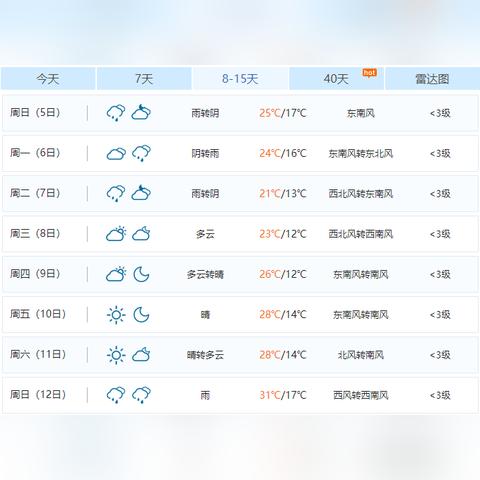Select the date label 周一 (6日)
Image resolution: width=480 pixels, height=480 pixels.
point(35,153)
